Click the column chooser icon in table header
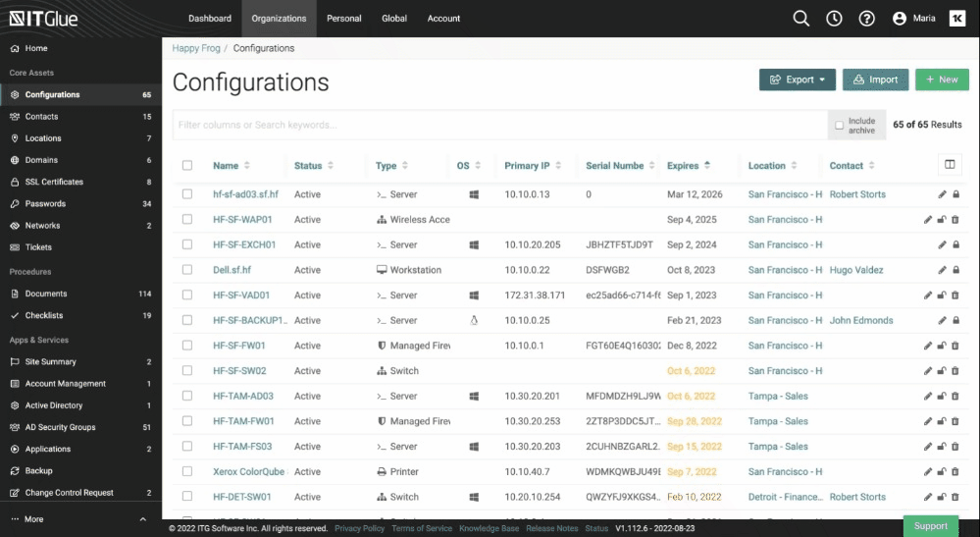This screenshot has height=537, width=980. (x=949, y=165)
